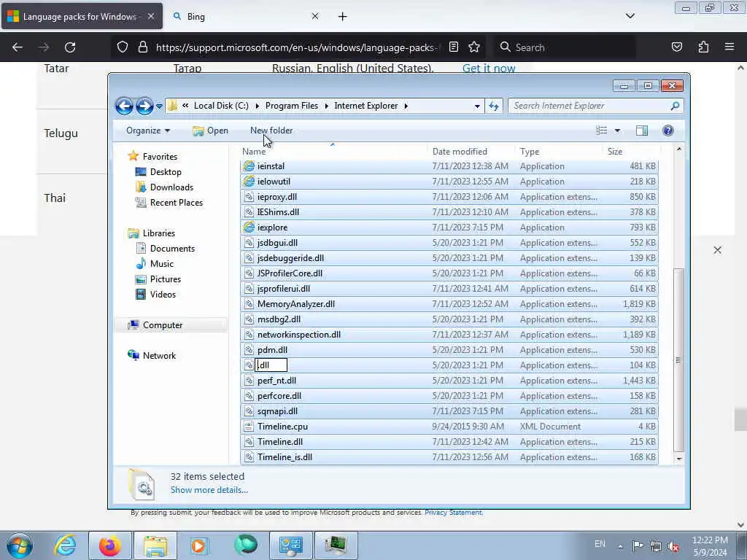Expand arrow after Program Files breadcrumb
Image resolution: width=747 pixels, height=560 pixels.
point(327,106)
